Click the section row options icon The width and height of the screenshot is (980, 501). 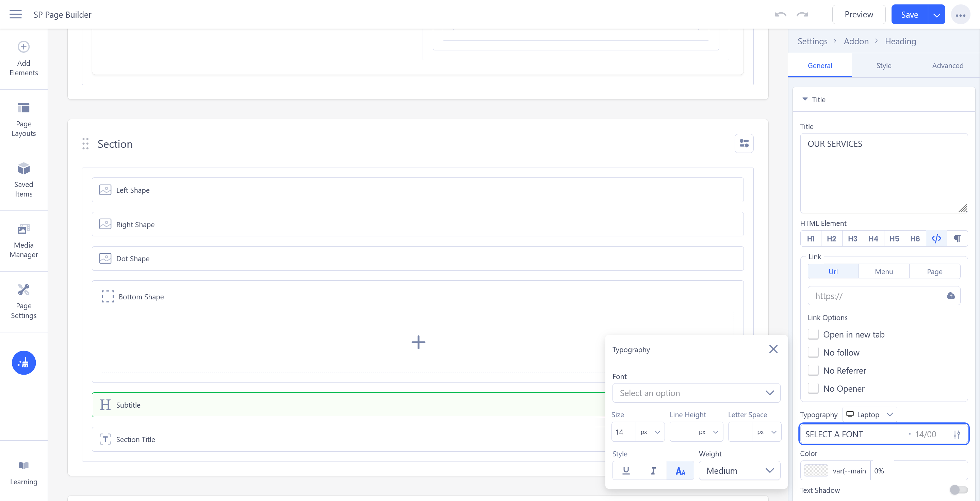(744, 143)
